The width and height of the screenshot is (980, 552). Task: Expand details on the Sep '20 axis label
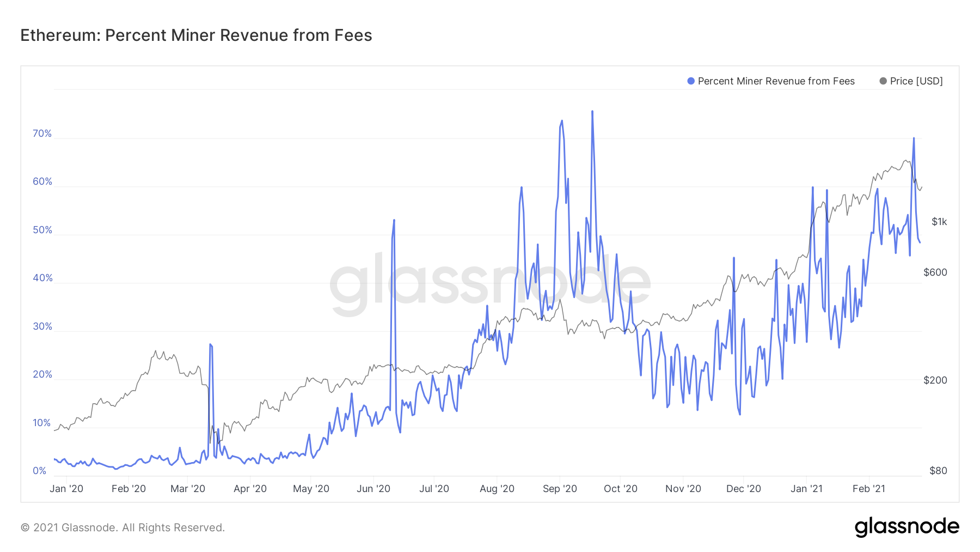coord(560,489)
